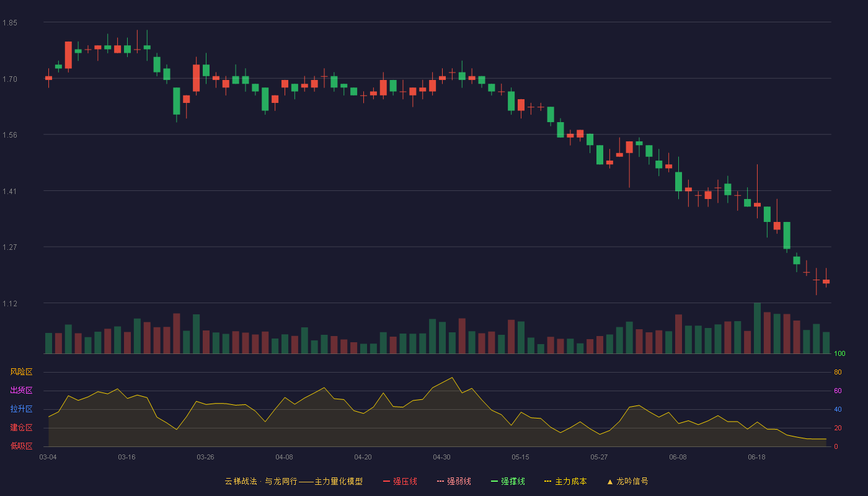Click the 出货区 zone label
This screenshot has height=496, width=868.
click(x=21, y=391)
